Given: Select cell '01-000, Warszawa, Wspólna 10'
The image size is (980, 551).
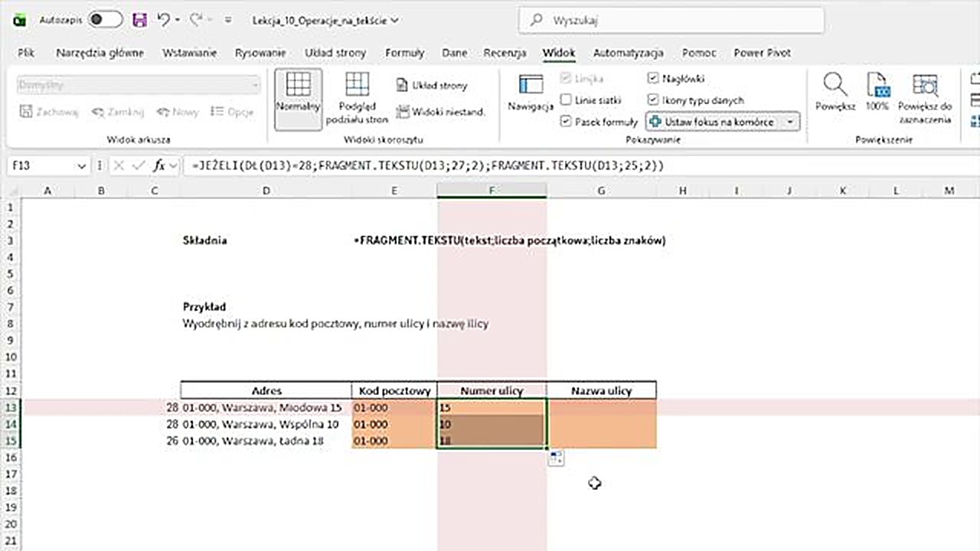Looking at the screenshot, I should tap(266, 424).
